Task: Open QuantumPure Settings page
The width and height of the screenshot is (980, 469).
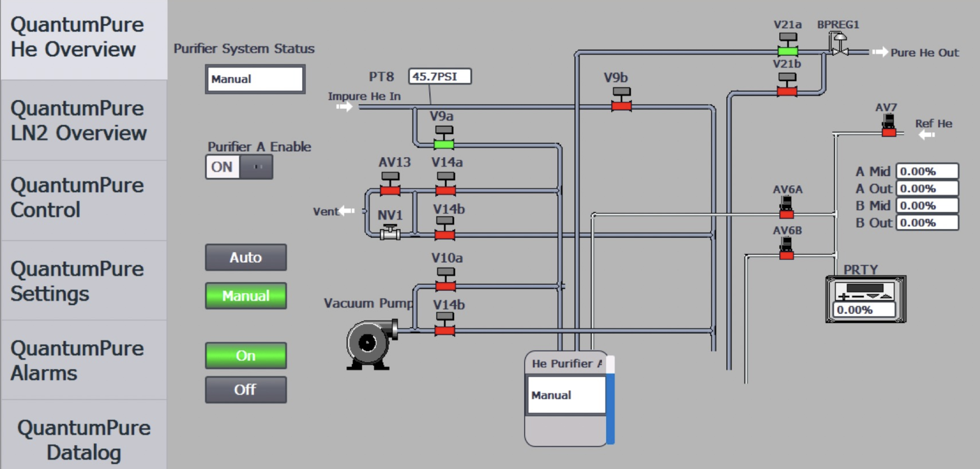Action: point(83,280)
